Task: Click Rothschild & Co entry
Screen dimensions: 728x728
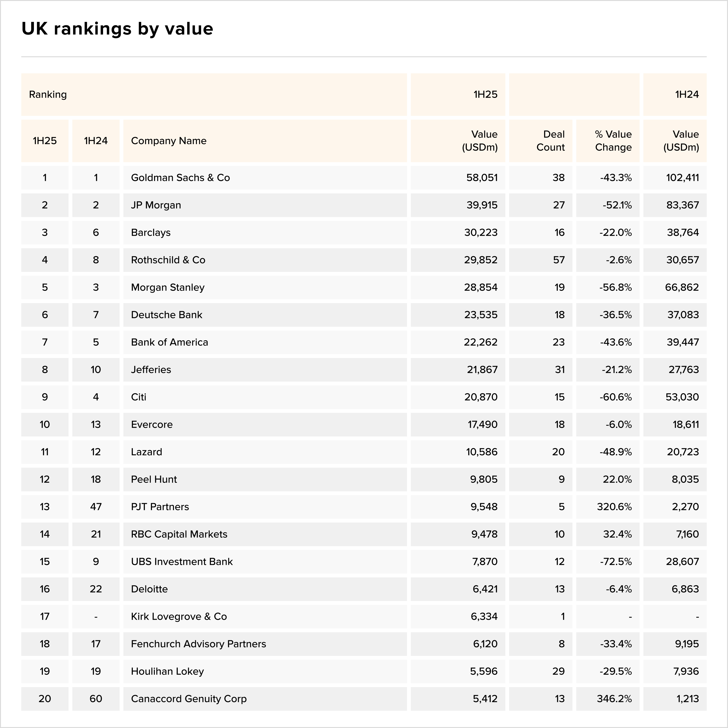Action: (x=168, y=260)
